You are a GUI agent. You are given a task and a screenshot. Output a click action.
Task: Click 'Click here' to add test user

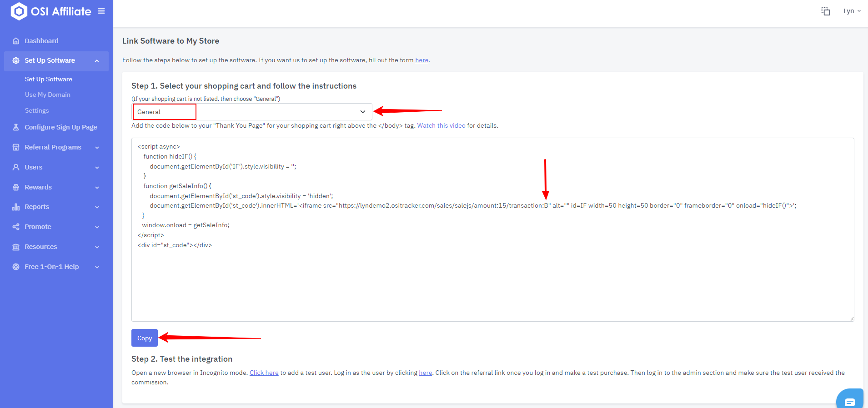click(264, 373)
